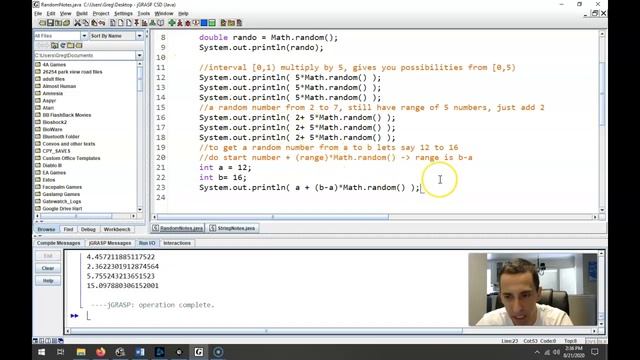Click the Paste toolbar icon
This screenshot has width=640, height=360.
coord(94,23)
